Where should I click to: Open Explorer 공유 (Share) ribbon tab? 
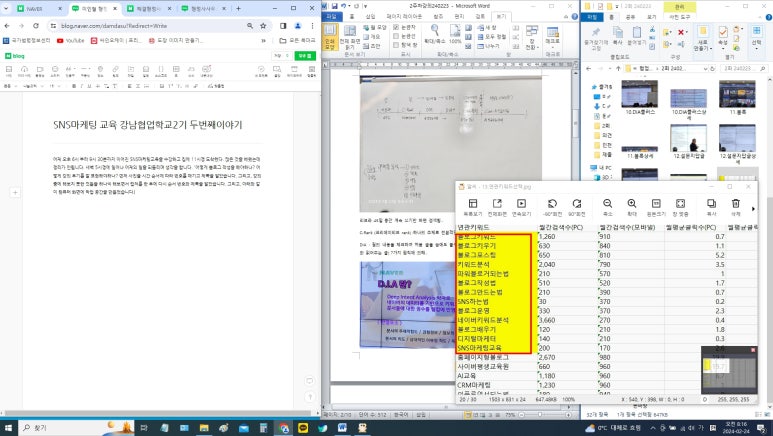pos(630,17)
